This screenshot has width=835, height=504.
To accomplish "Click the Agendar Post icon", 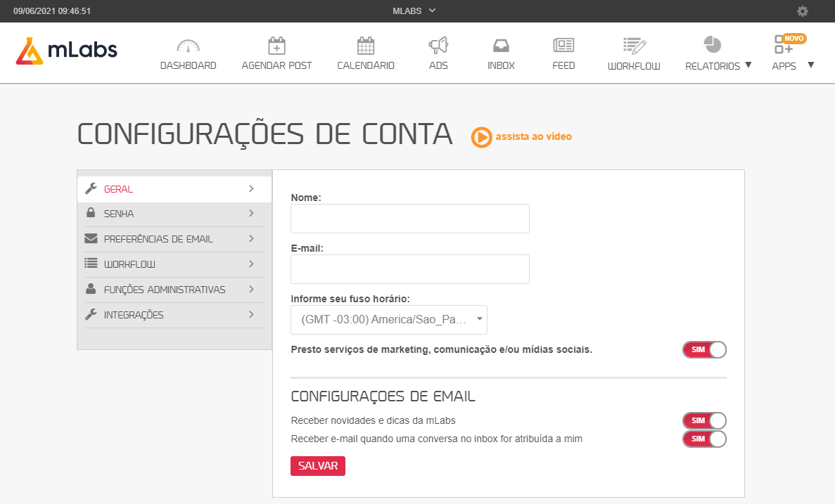I will [x=276, y=44].
